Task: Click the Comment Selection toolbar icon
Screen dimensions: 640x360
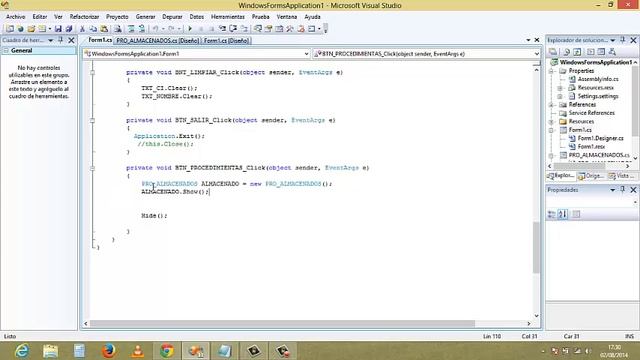Action: 131,29
